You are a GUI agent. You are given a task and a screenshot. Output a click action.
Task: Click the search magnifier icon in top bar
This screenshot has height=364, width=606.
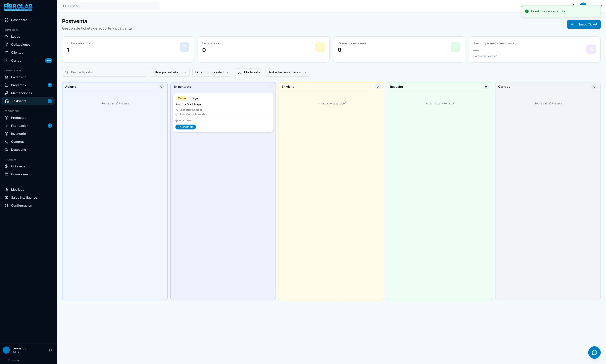click(x=65, y=6)
